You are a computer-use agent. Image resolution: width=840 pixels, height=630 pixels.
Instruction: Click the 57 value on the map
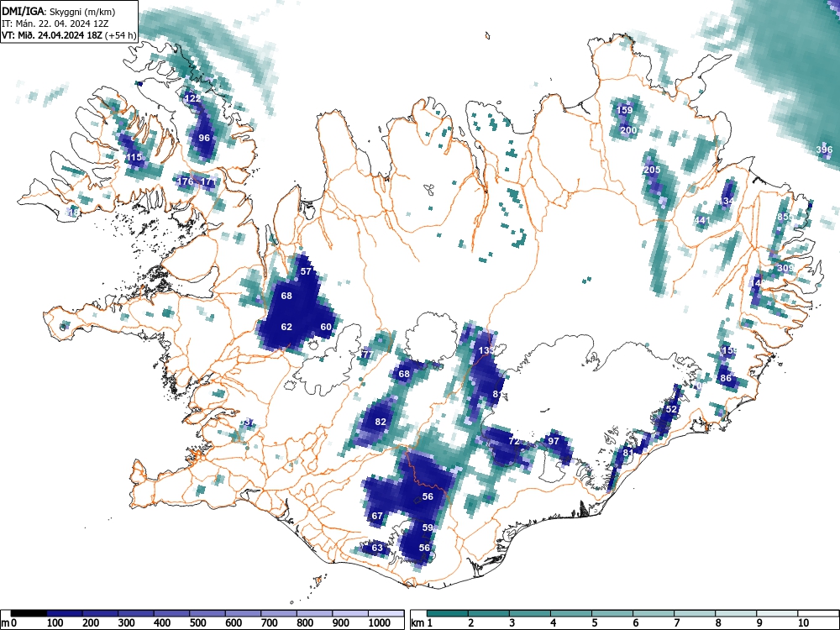pyautogui.click(x=306, y=271)
